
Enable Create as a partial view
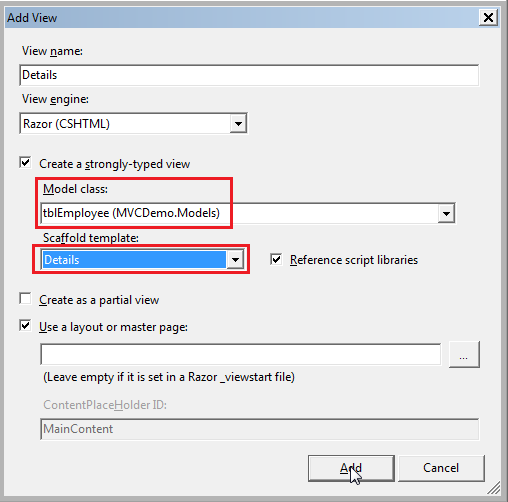tap(25, 299)
